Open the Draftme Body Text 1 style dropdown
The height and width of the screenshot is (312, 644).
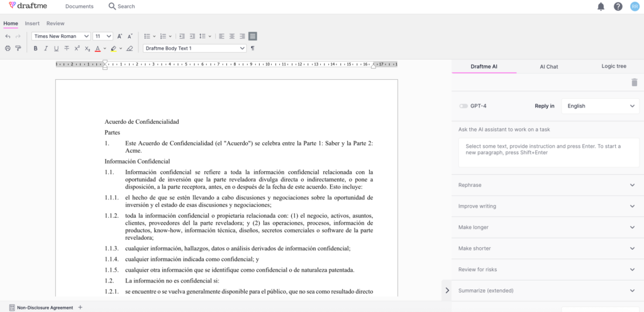(x=194, y=48)
